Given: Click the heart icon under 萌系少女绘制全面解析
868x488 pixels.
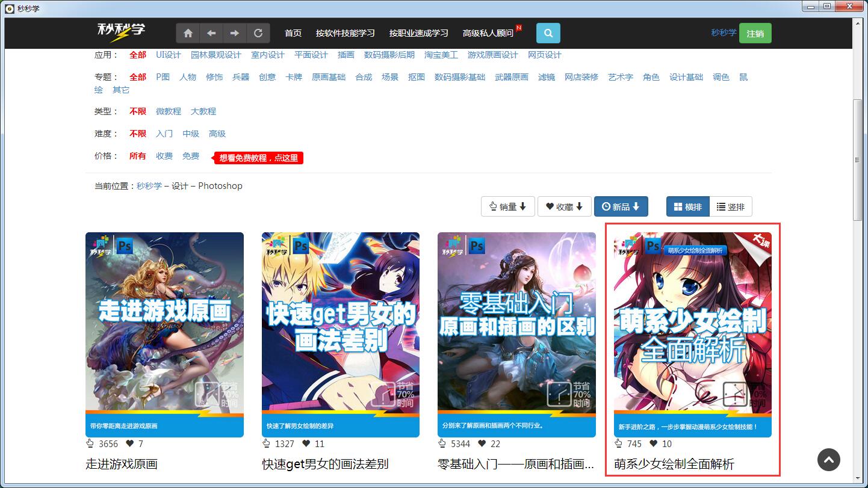Looking at the screenshot, I should (x=654, y=443).
